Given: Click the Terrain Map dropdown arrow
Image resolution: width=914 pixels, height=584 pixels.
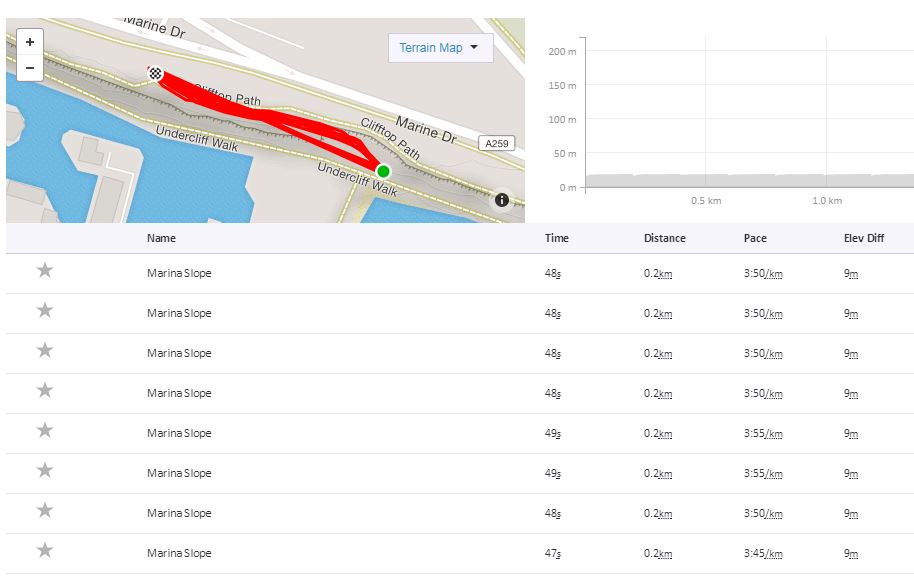Looking at the screenshot, I should [474, 47].
